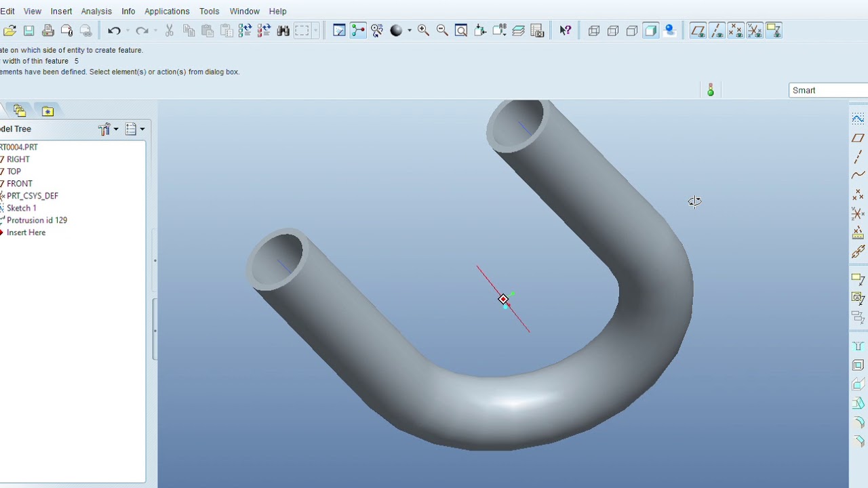Toggle datum points visibility
This screenshot has width=868, height=488.
coord(736,30)
